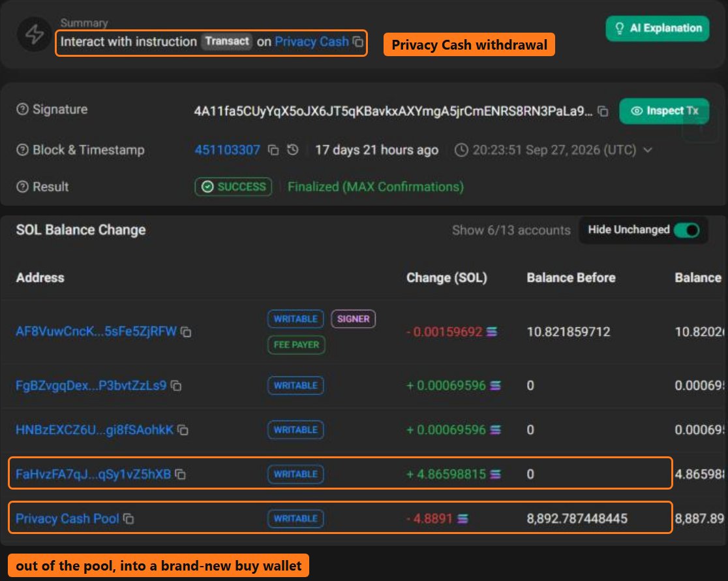The width and height of the screenshot is (728, 581).
Task: Open the Privacy Cash Pool account
Action: coord(67,518)
